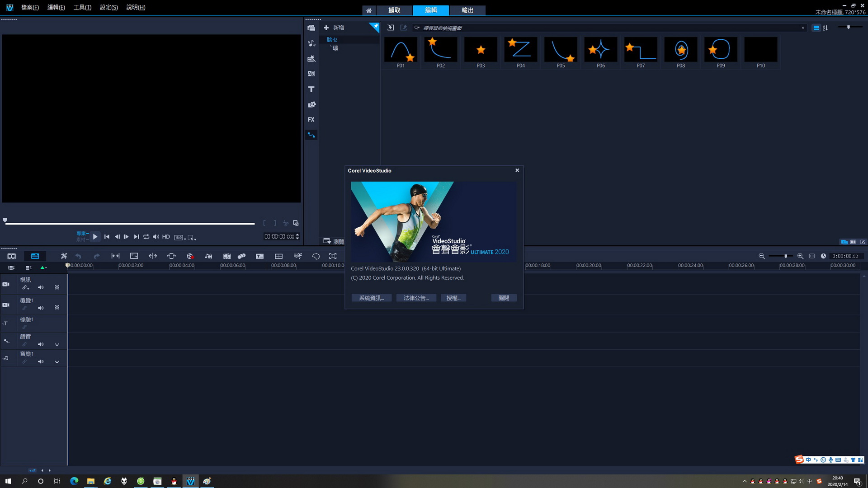
Task: Switch to timeline view
Action: point(35,256)
